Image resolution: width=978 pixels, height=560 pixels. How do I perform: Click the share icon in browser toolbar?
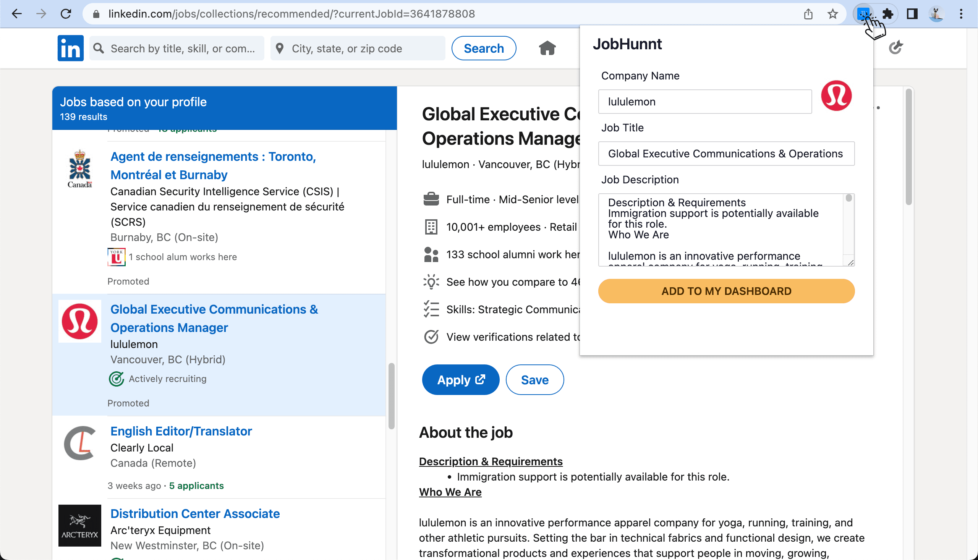(x=808, y=13)
